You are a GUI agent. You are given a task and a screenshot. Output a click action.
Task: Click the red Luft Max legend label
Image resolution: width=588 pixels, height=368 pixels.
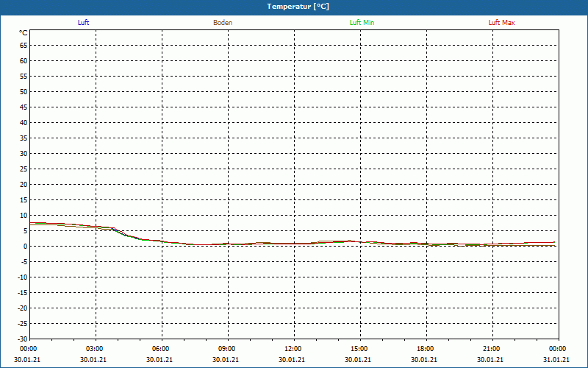click(501, 23)
